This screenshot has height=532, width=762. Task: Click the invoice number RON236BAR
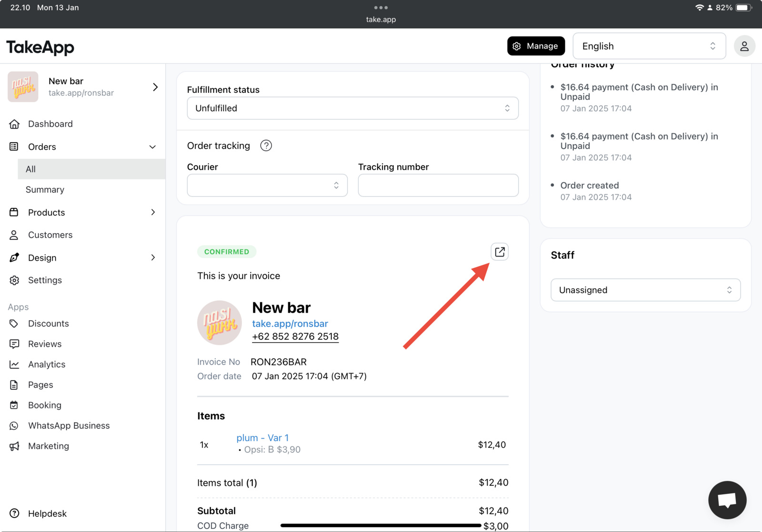coord(279,362)
